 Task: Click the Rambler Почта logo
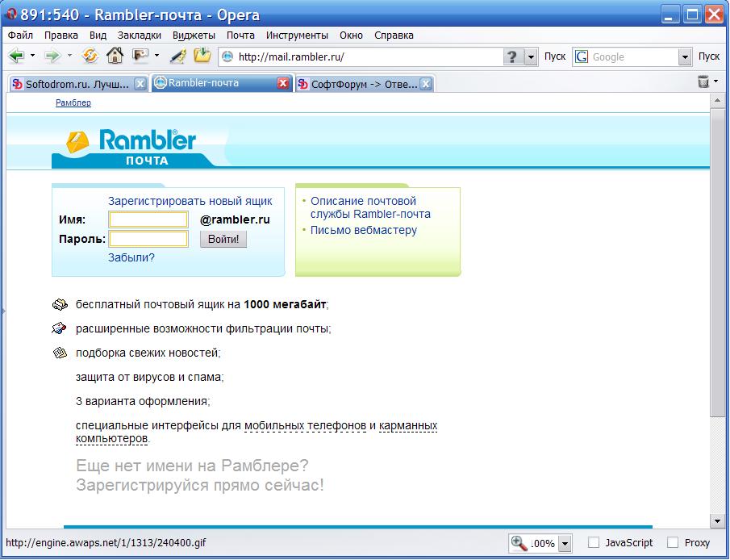(131, 148)
